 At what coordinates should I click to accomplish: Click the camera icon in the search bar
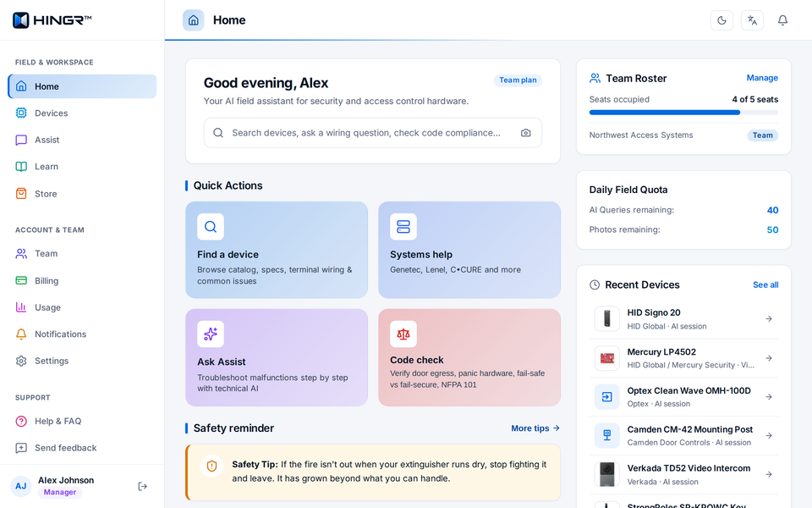point(525,133)
